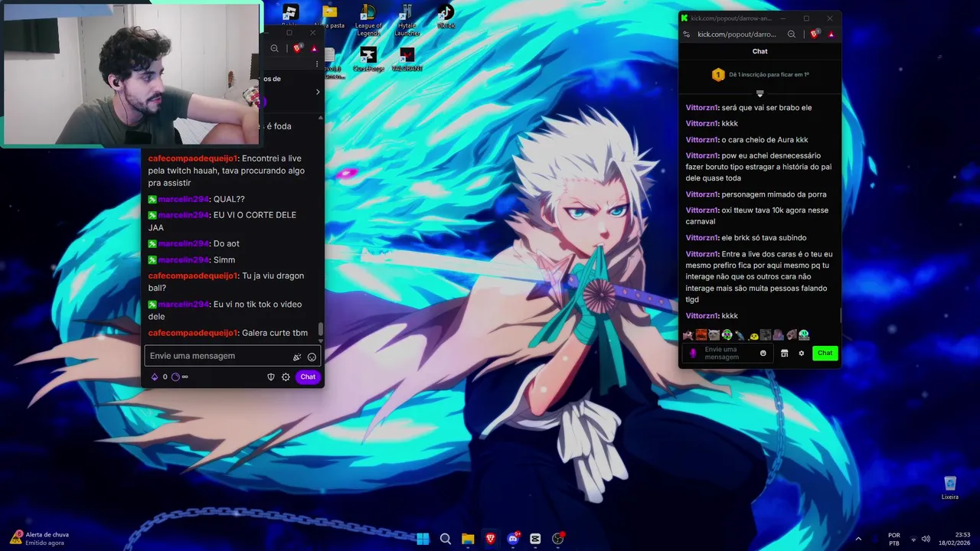Viewport: 980px width, 551px height.
Task: Select the orange screaming face emote in Kick
Action: [701, 334]
